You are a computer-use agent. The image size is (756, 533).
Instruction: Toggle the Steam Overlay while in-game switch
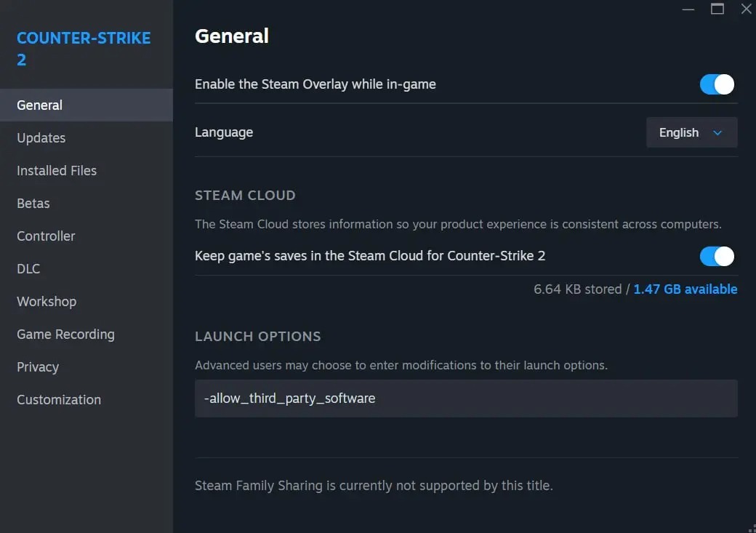[717, 84]
